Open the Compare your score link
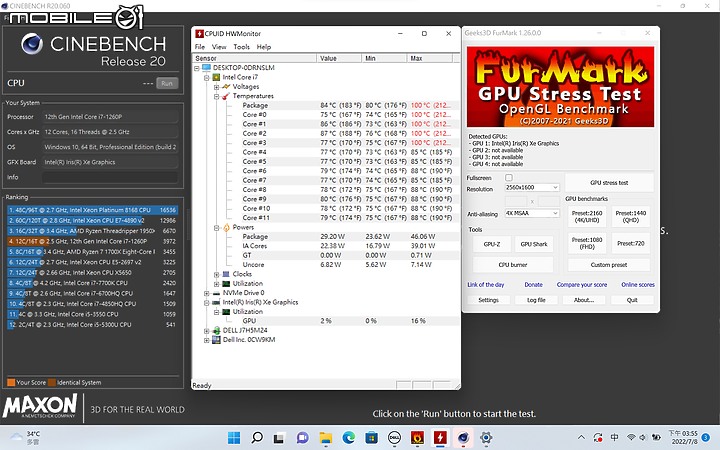This screenshot has width=720, height=450. (582, 285)
